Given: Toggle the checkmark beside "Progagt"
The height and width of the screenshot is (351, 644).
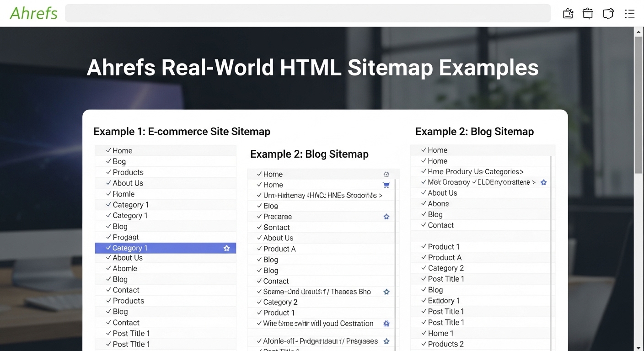Looking at the screenshot, I should coord(108,237).
